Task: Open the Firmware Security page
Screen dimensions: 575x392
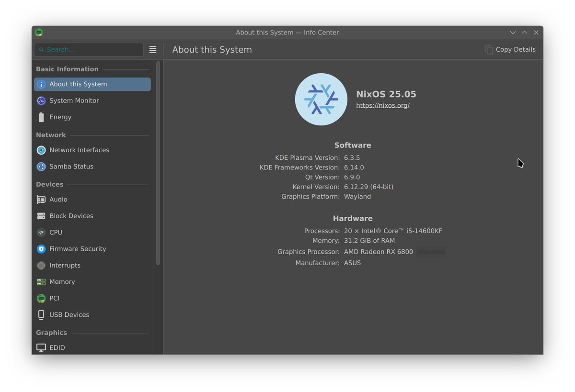Action: (x=92, y=249)
